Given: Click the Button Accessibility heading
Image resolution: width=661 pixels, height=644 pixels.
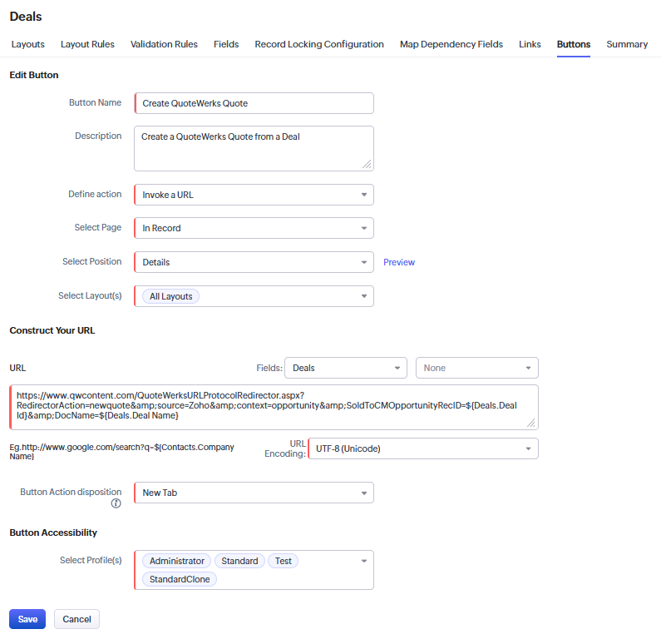Looking at the screenshot, I should coord(53,533).
